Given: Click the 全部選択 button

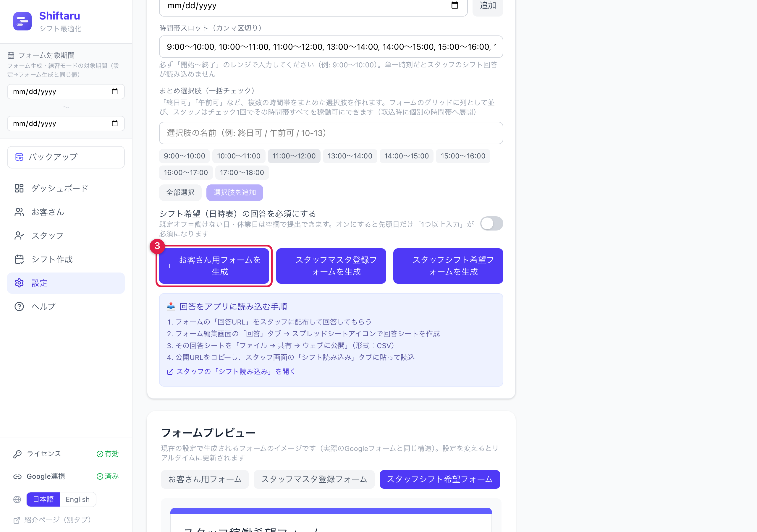Looking at the screenshot, I should click(x=180, y=192).
